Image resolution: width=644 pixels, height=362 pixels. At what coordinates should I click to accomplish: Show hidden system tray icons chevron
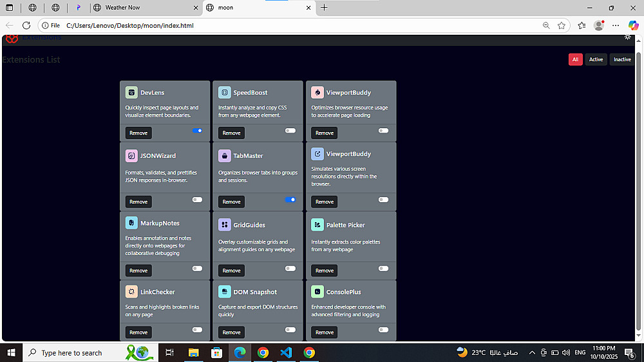click(x=532, y=352)
